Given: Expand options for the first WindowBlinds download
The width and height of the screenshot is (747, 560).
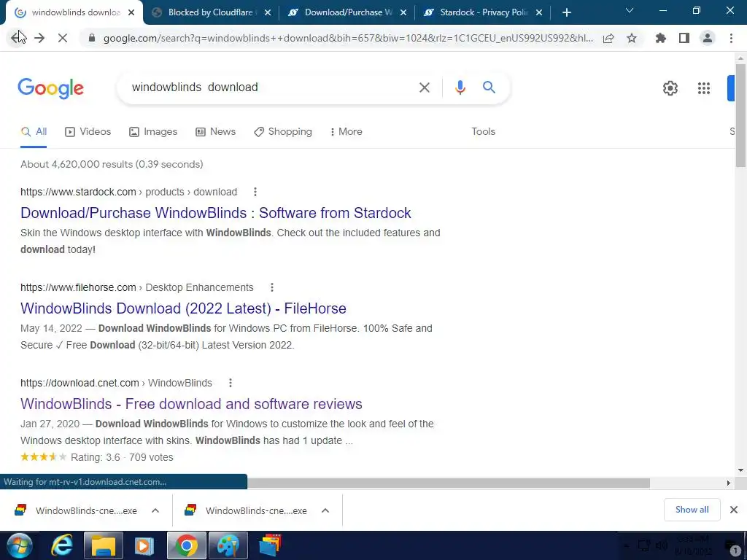Looking at the screenshot, I should 155,510.
